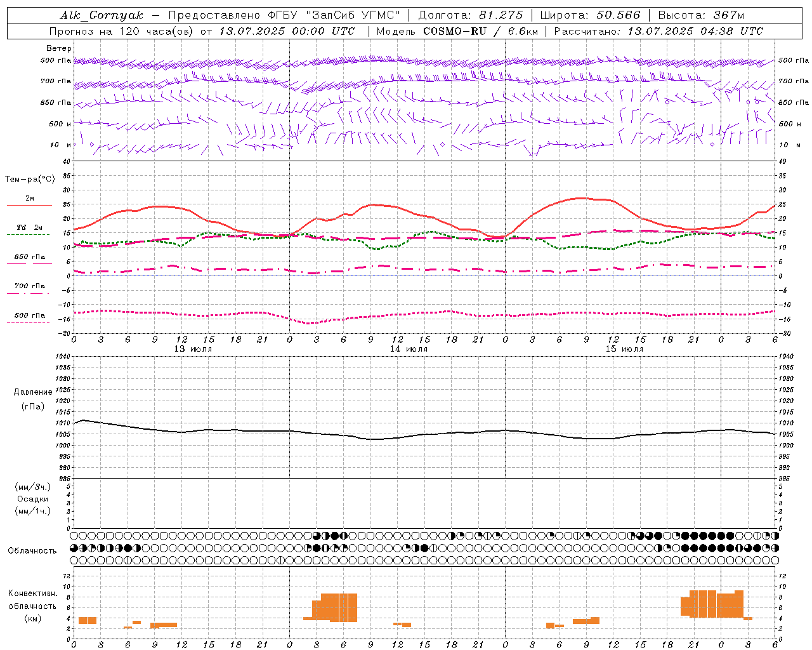This screenshot has width=812, height=650.
Task: Click the Ветер panel label
Action: [59, 48]
